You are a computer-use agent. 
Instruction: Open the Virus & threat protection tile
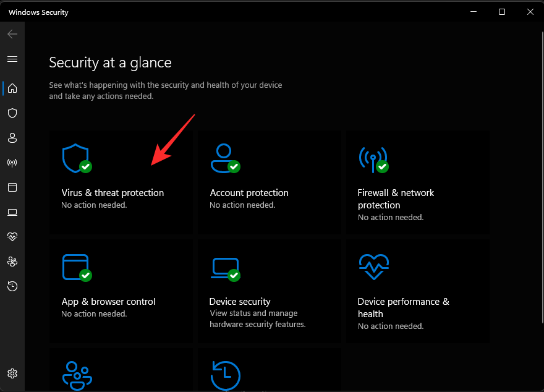pos(121,182)
